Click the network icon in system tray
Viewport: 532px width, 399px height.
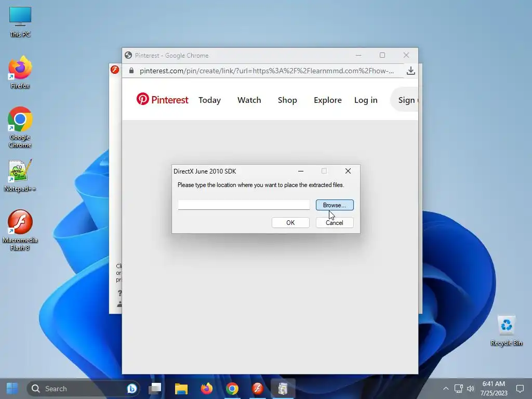pyautogui.click(x=458, y=389)
